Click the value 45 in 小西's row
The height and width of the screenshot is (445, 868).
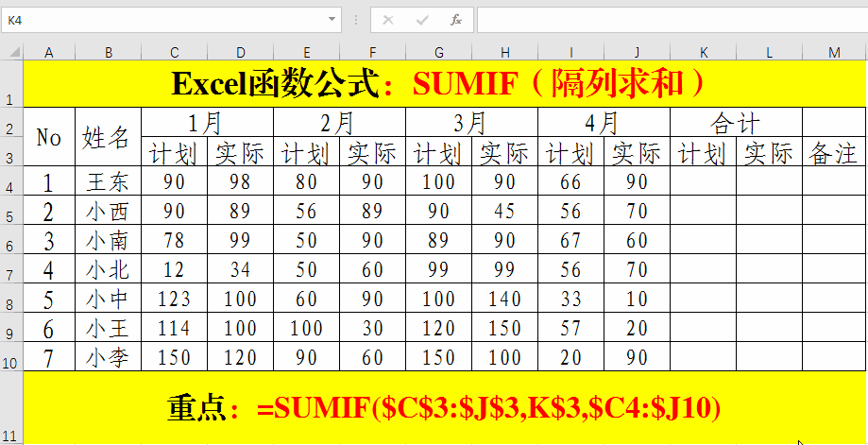505,210
